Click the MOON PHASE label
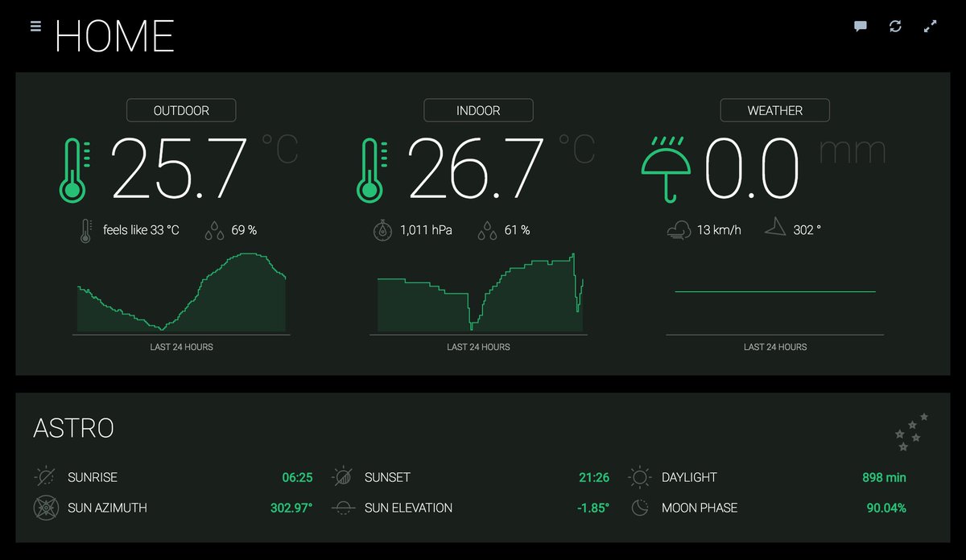The image size is (966, 560). pyautogui.click(x=700, y=508)
